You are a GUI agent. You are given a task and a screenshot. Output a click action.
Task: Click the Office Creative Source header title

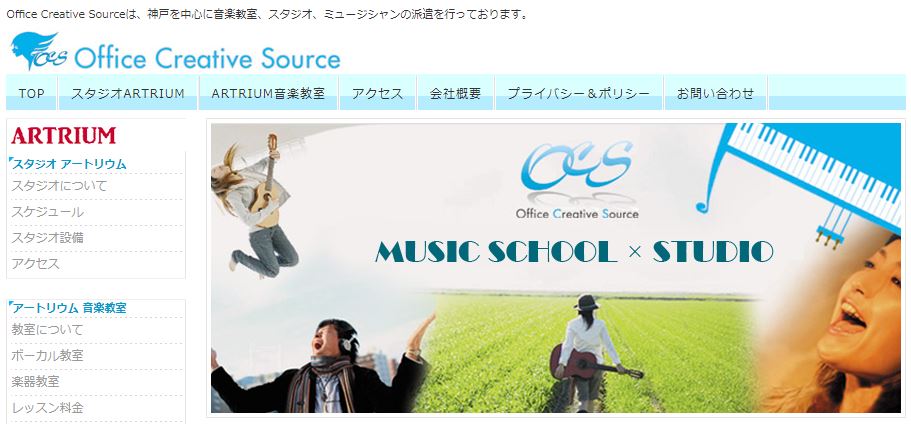[x=207, y=59]
